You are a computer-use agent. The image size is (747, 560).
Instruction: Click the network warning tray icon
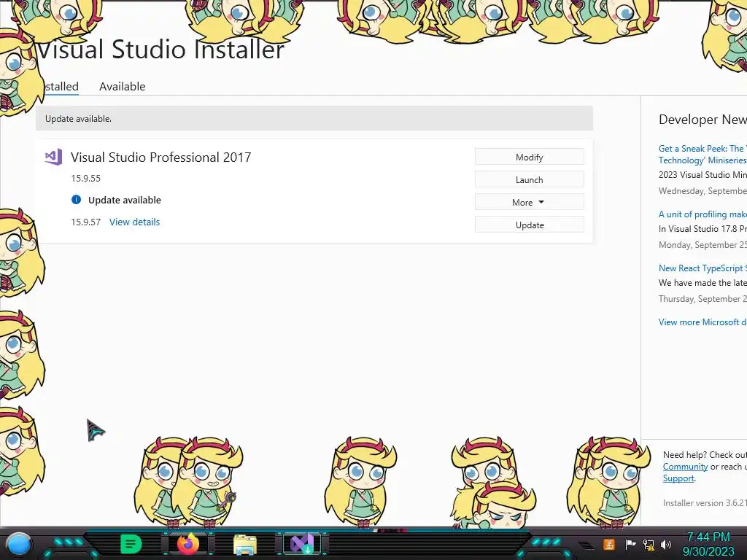coord(649,544)
